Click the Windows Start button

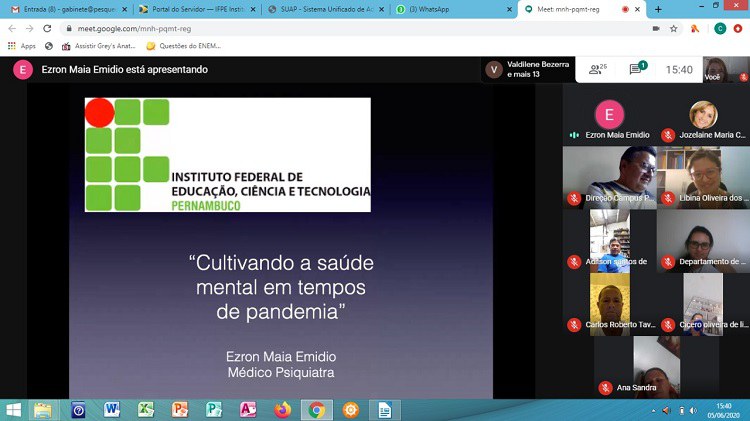[x=14, y=409]
